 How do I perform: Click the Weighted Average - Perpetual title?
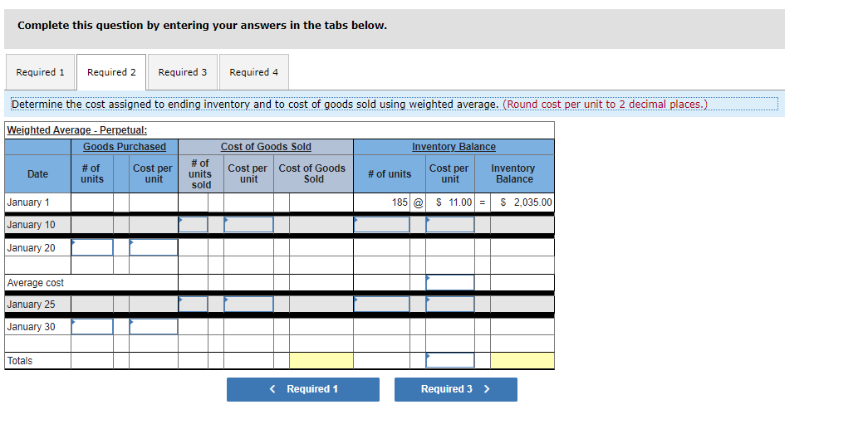coord(77,130)
